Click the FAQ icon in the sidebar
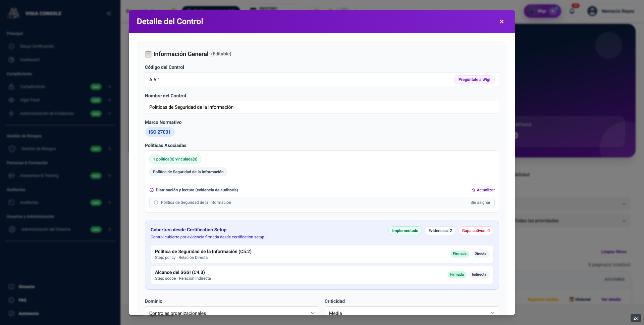This screenshot has width=644, height=325. pos(11,300)
